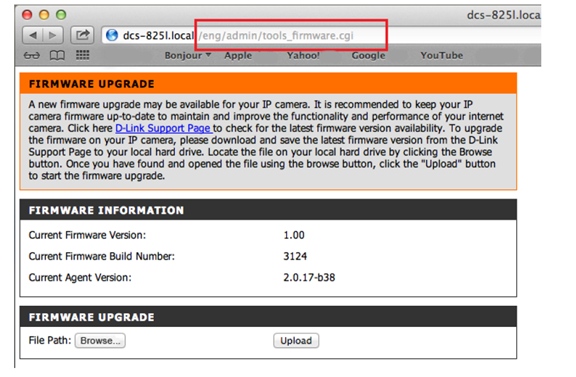Viewport: 576px width, 377px height.
Task: Click the Upload button
Action: click(x=296, y=341)
